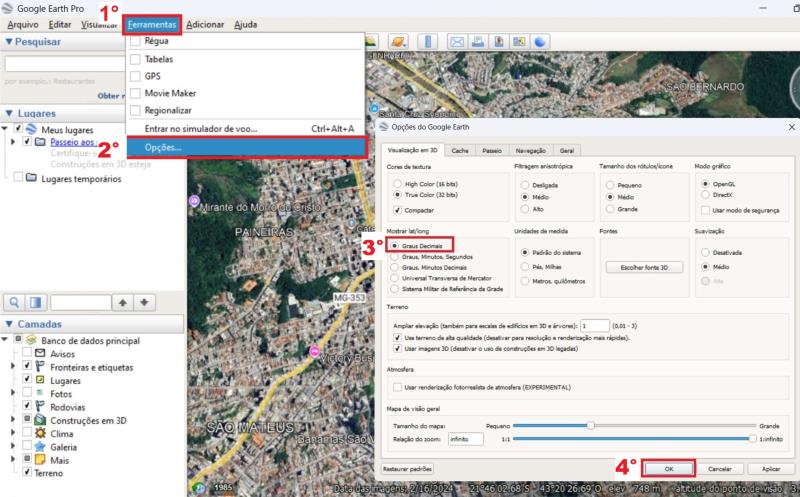Choose Opções... in Ferramentas menu
The image size is (800, 497).
coord(246,147)
